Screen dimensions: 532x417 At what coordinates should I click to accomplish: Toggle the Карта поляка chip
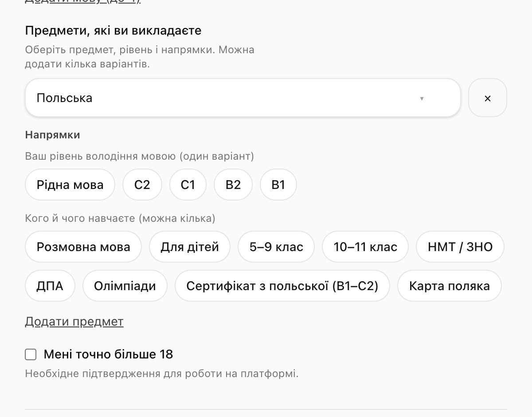[450, 286]
